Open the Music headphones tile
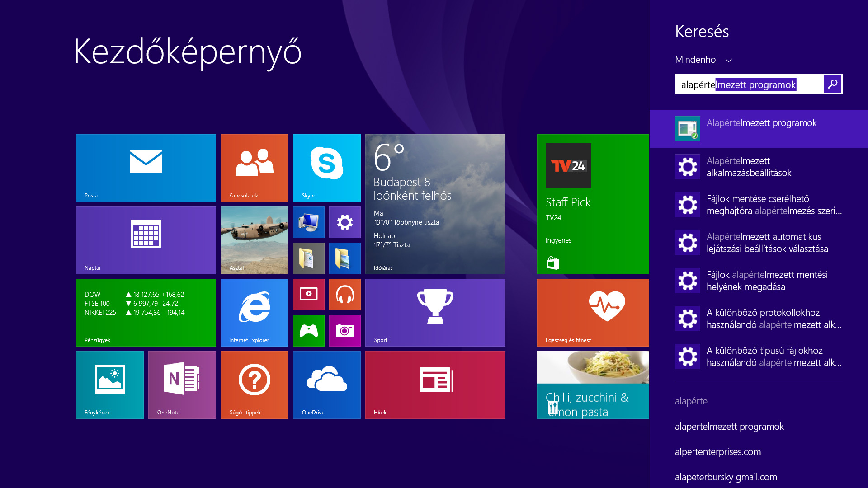The image size is (868, 488). click(344, 295)
